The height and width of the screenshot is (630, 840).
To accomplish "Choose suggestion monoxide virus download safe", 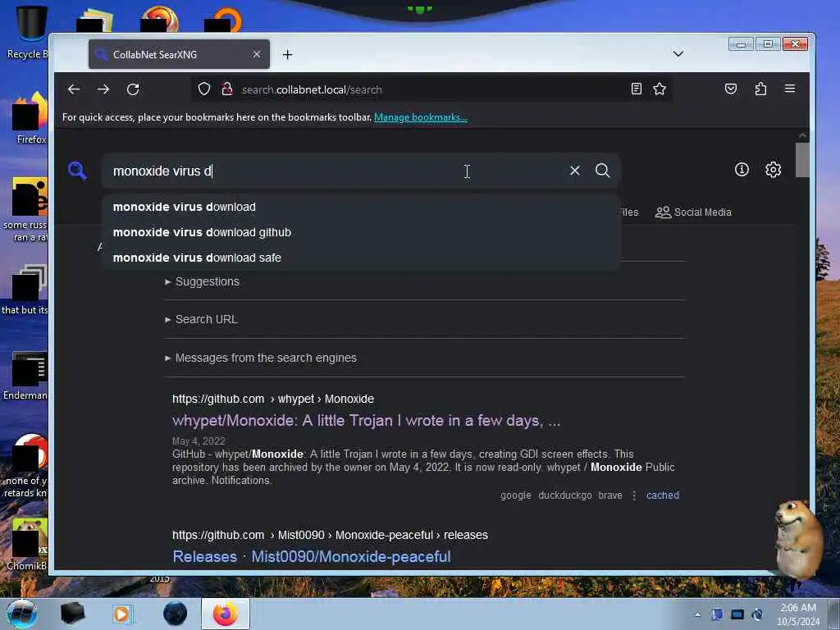I will pos(361,258).
